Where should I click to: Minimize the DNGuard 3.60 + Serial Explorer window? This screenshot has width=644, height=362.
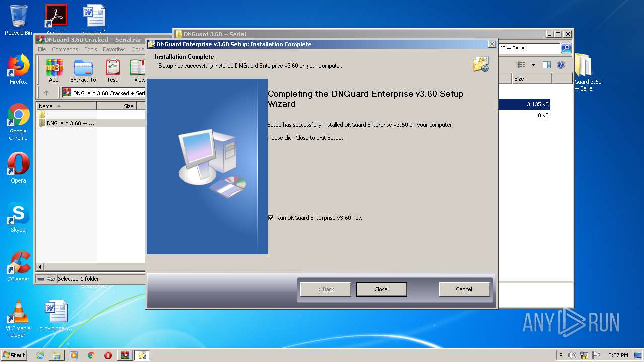tap(549, 34)
